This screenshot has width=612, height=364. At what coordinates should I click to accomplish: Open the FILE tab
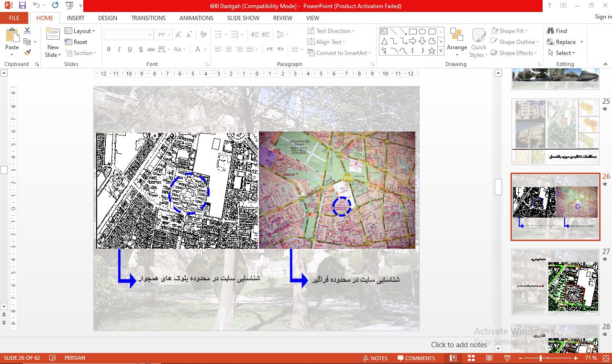(x=14, y=18)
